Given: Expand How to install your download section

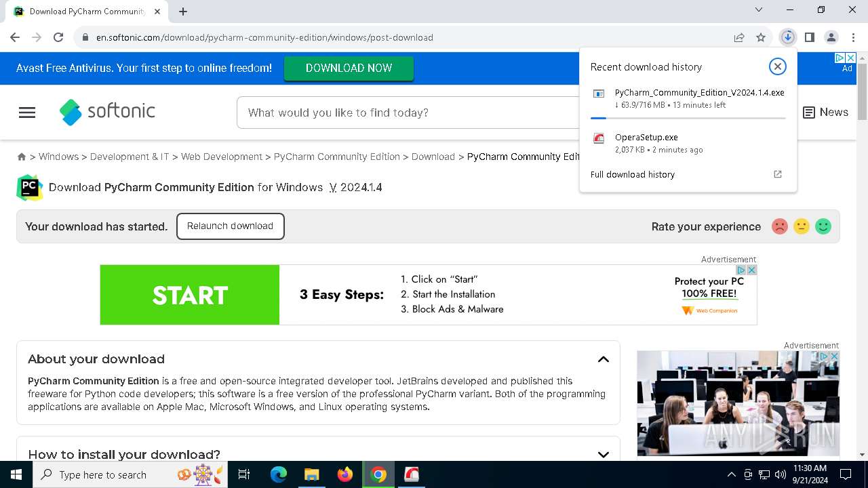Looking at the screenshot, I should (x=604, y=455).
